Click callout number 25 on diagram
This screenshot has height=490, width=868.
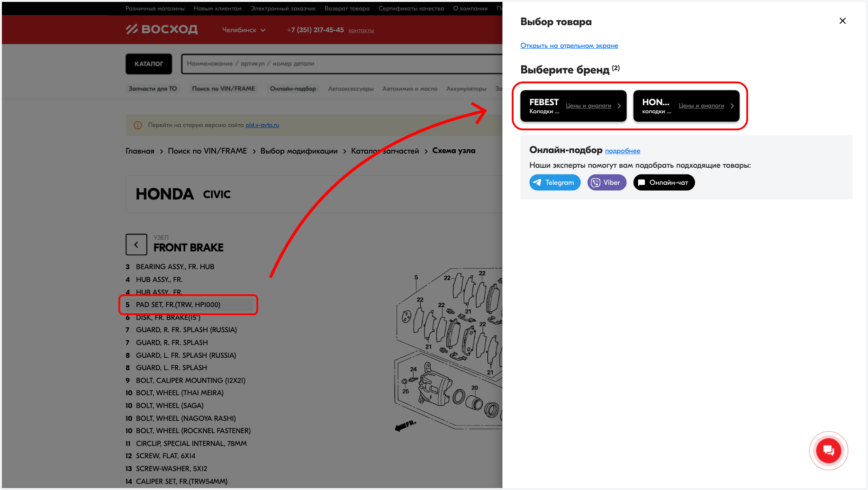point(406,391)
